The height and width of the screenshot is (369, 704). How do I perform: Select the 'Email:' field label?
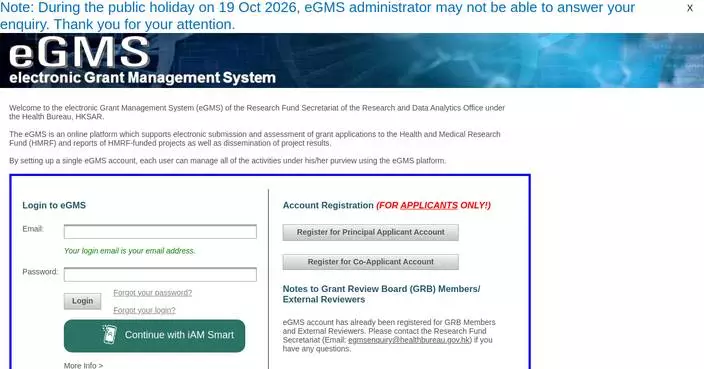pos(33,229)
